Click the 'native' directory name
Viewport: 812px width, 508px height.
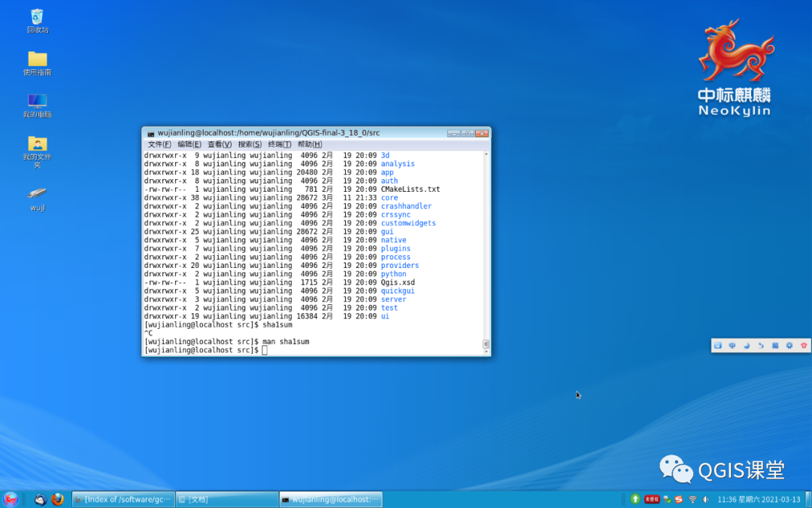[x=393, y=240]
